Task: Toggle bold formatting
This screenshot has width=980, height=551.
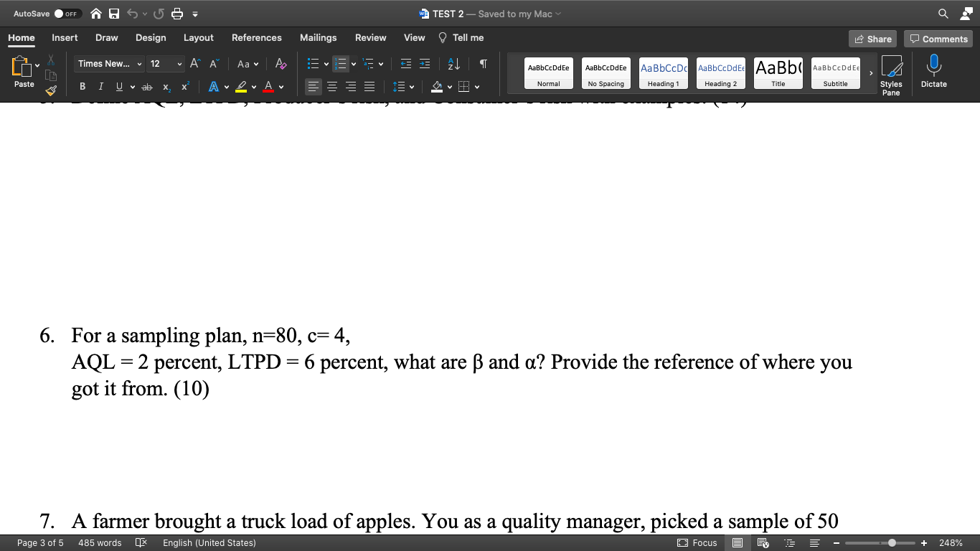Action: pos(83,87)
